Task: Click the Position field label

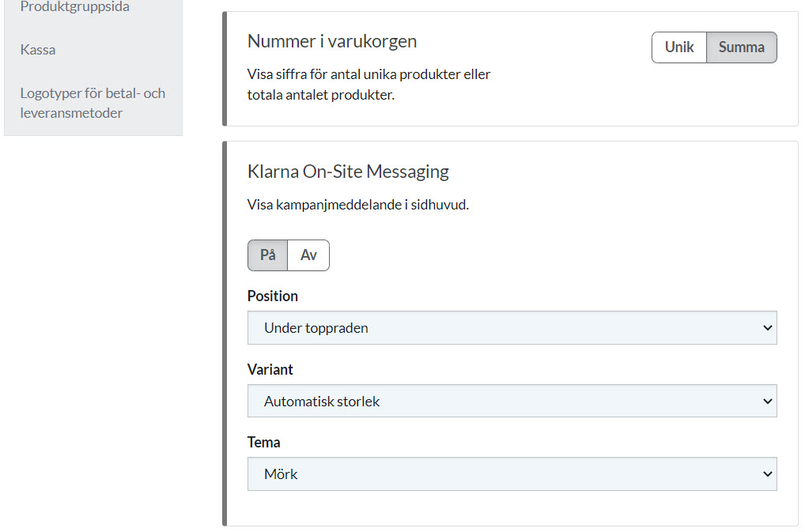Action: (273, 296)
